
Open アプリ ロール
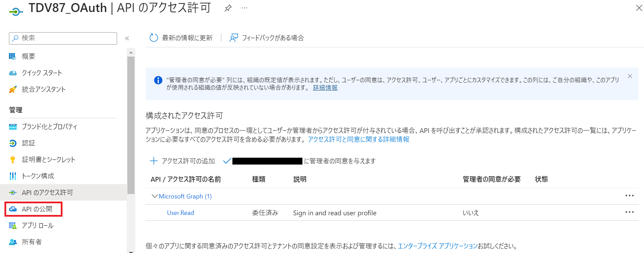coord(37,226)
